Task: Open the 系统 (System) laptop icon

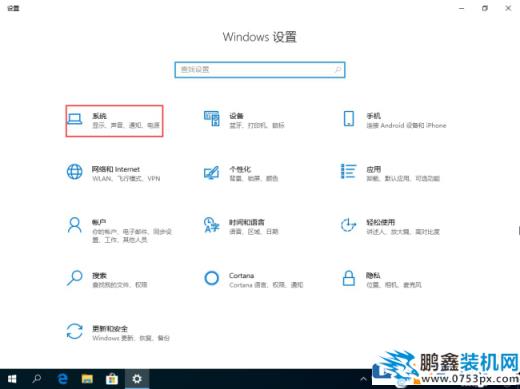Action: pyautogui.click(x=75, y=119)
